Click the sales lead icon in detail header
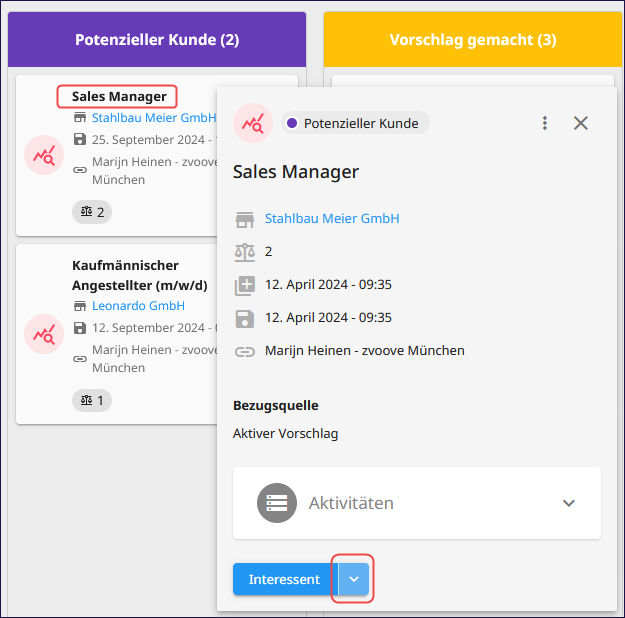625x618 pixels. click(x=253, y=123)
